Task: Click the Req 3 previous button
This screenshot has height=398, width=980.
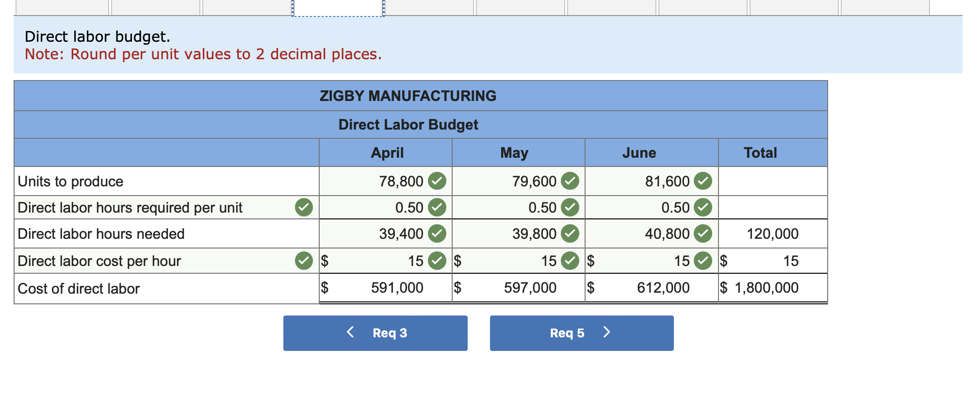Action: [375, 333]
